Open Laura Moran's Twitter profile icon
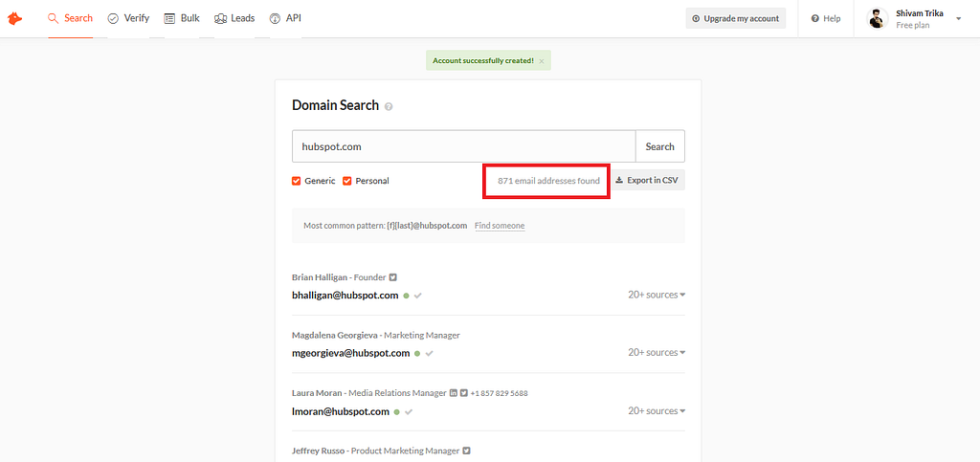The width and height of the screenshot is (980, 462). 464,393
